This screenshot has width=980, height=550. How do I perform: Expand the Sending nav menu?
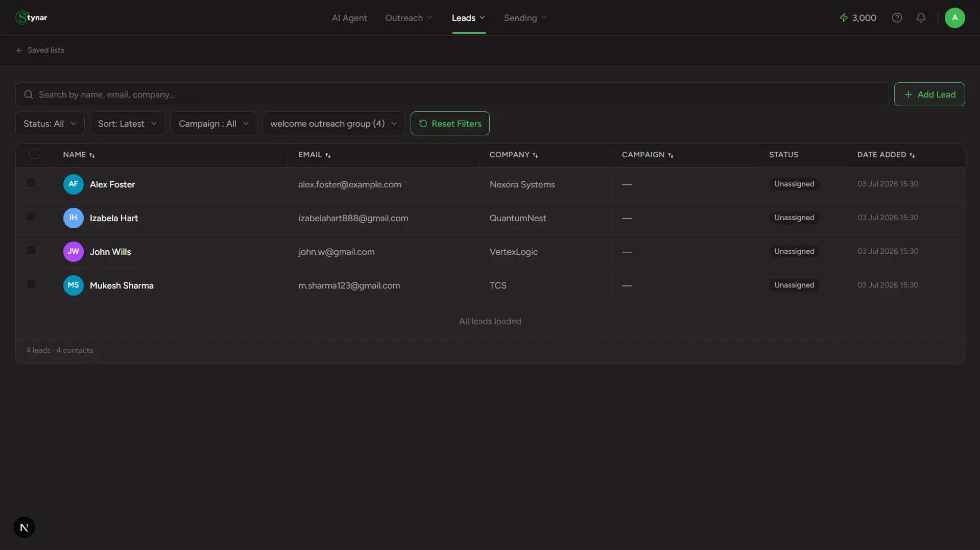pos(525,18)
